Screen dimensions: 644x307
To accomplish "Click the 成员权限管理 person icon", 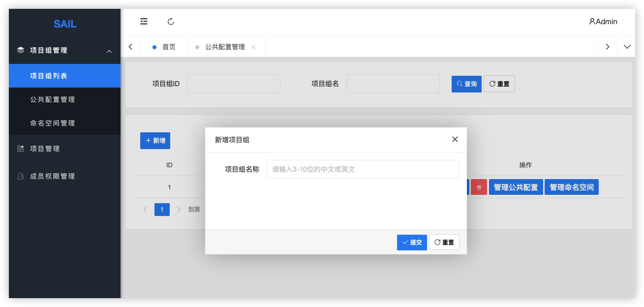I will tap(20, 176).
